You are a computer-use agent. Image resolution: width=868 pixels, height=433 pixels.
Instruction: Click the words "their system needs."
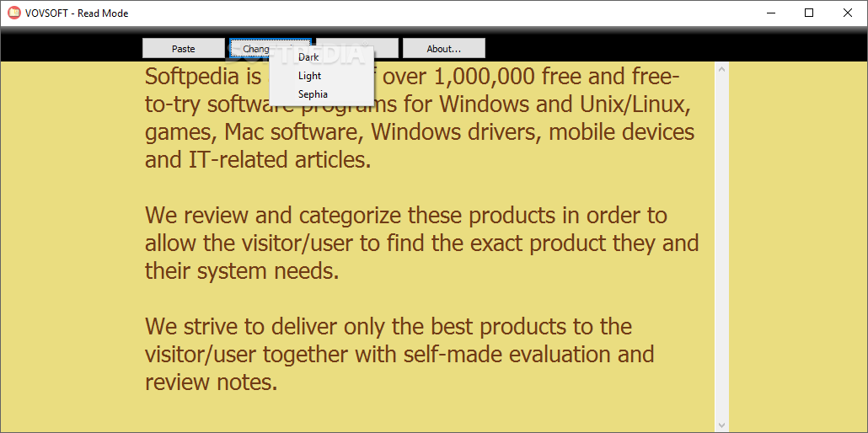tap(241, 271)
